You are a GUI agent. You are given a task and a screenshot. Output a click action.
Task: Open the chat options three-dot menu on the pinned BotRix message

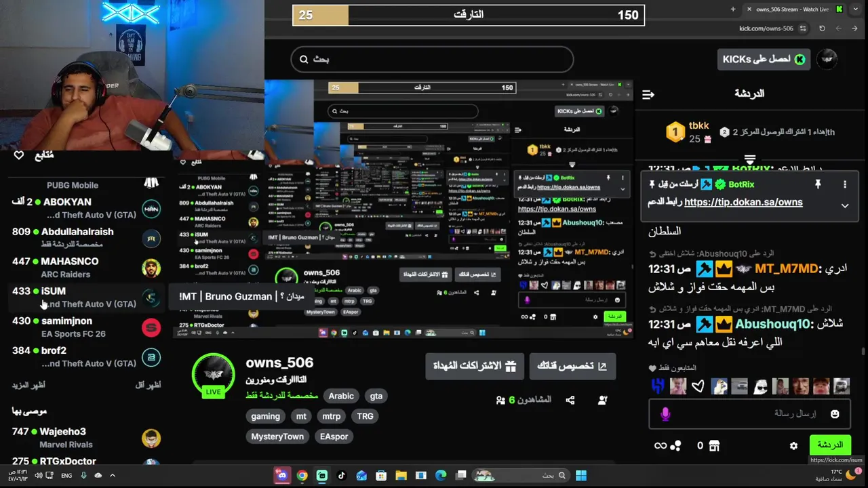(x=845, y=184)
